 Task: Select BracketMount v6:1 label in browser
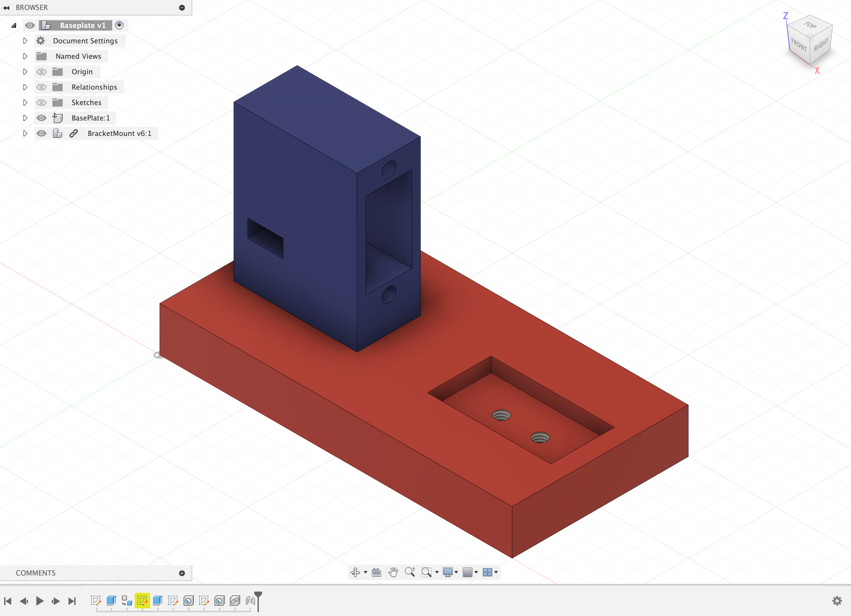tap(119, 133)
